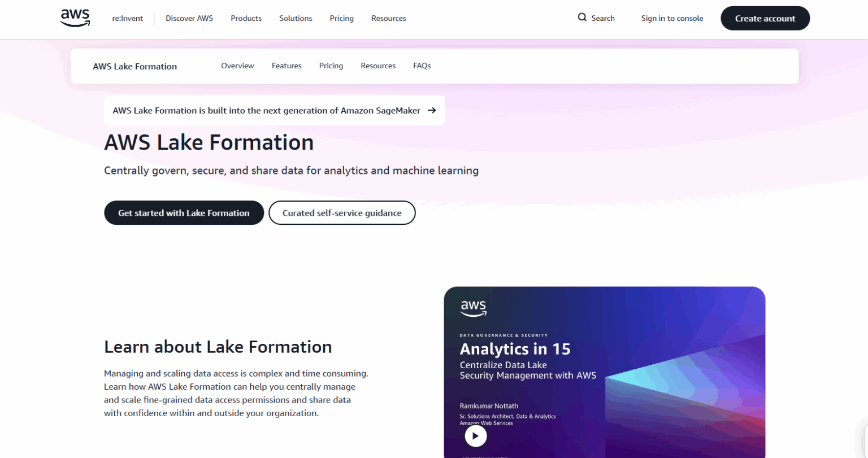The image size is (868, 458).
Task: Click the AWS Lake Formation product title link
Action: tap(135, 66)
